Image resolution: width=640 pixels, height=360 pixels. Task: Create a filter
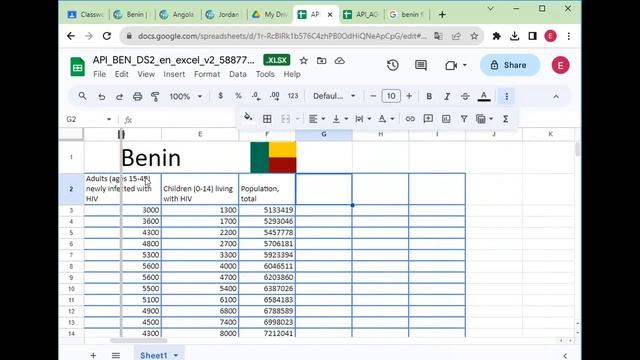464,119
